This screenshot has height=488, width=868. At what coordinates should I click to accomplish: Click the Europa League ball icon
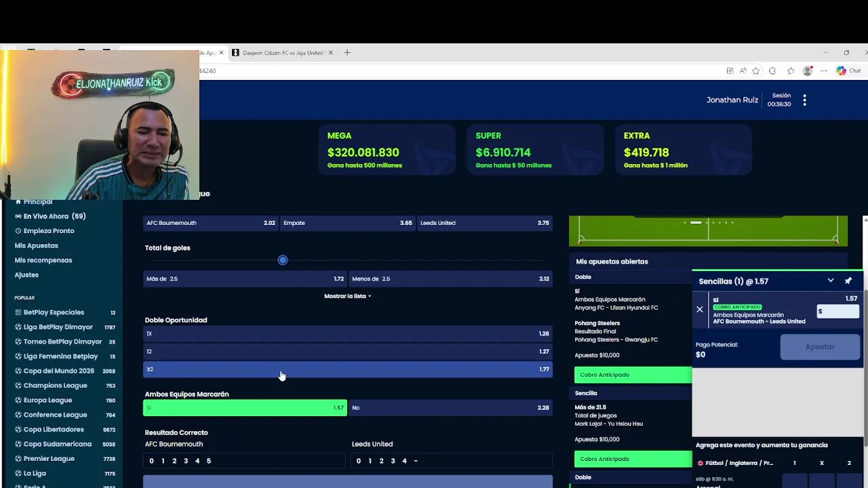[18, 401]
